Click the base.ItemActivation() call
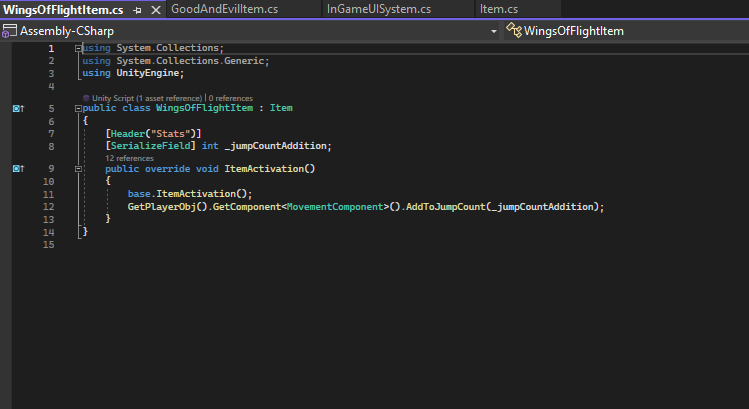This screenshot has height=409, width=749. pos(190,194)
